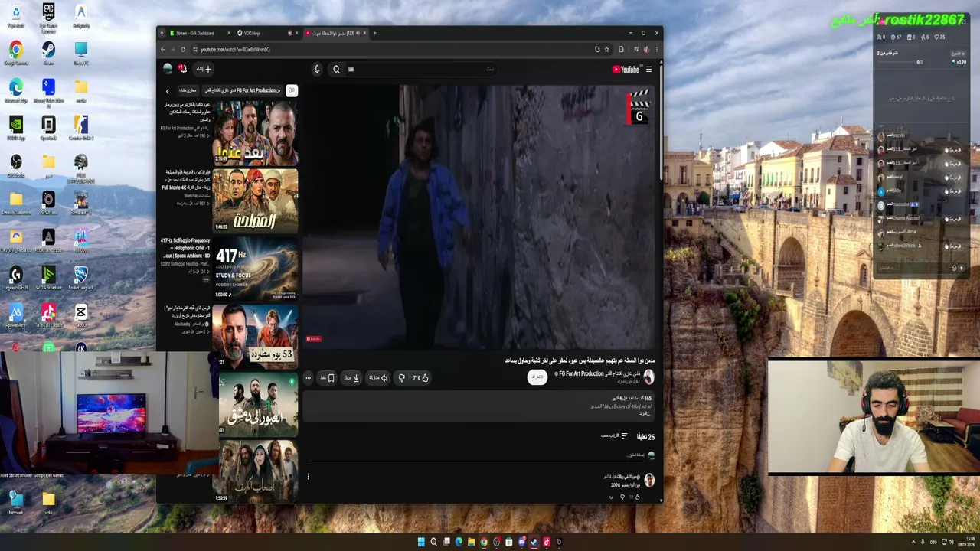The image size is (980, 551).
Task: Dislike the current YouTube video
Action: 401,377
